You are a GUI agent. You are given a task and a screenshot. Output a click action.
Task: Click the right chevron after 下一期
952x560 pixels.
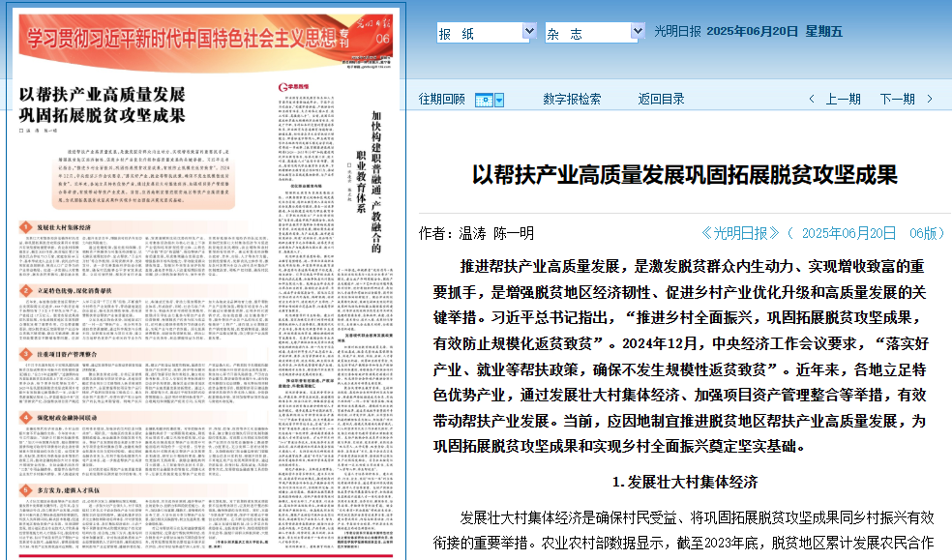pos(930,99)
